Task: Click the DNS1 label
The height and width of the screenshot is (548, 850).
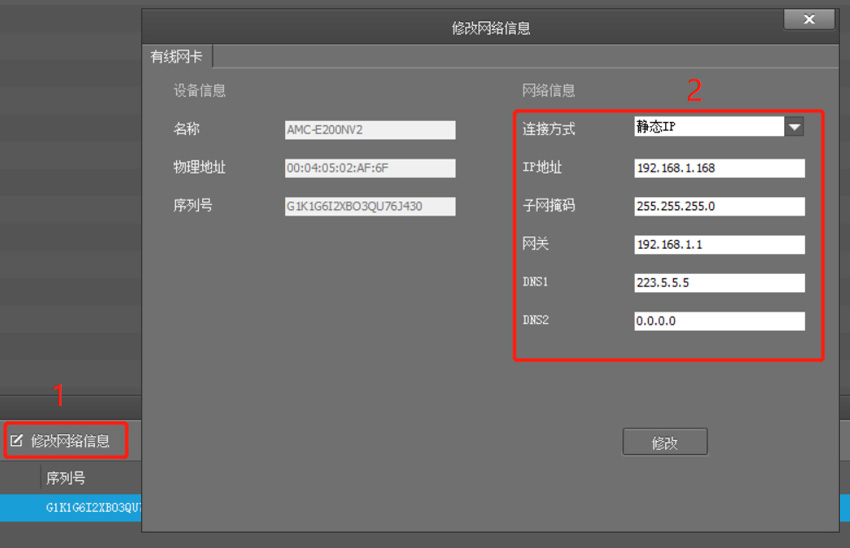Action: 535,282
